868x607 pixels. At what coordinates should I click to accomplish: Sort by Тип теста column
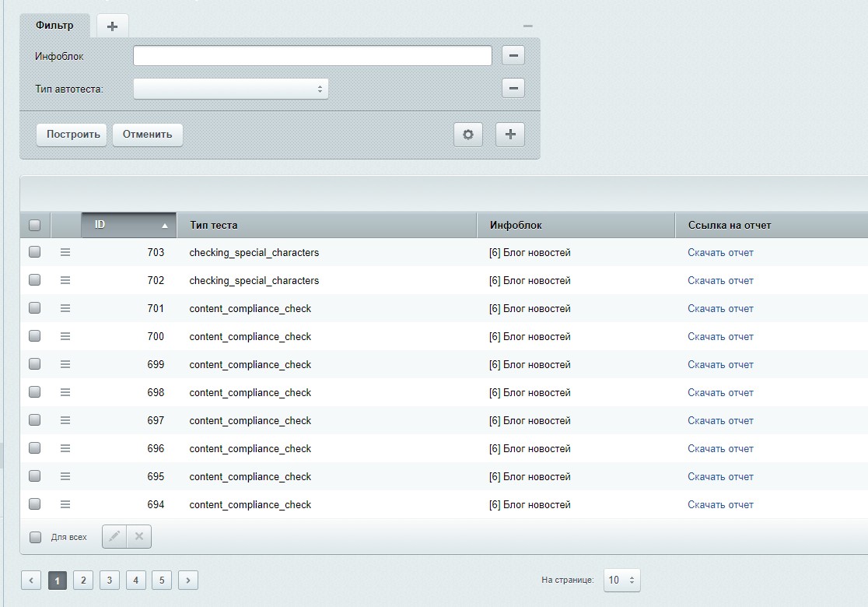pos(327,226)
